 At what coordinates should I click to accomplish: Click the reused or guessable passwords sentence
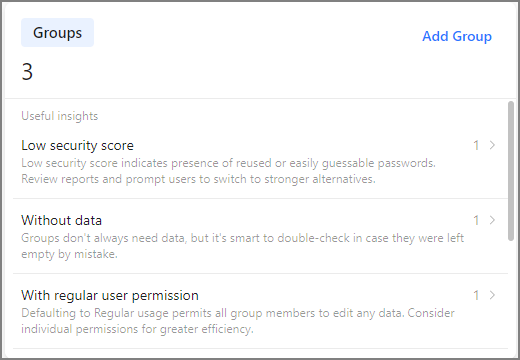[x=228, y=163]
